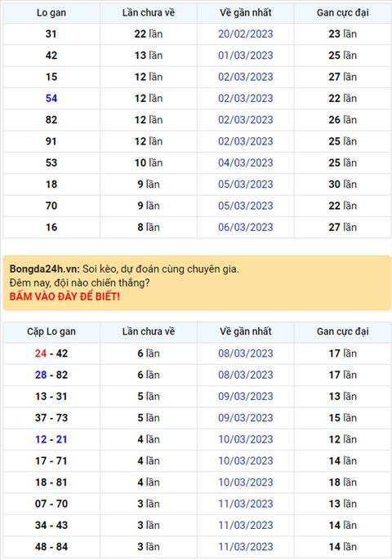Click date 05/03/2023 in row 70
This screenshot has height=560, width=392.
[246, 206]
